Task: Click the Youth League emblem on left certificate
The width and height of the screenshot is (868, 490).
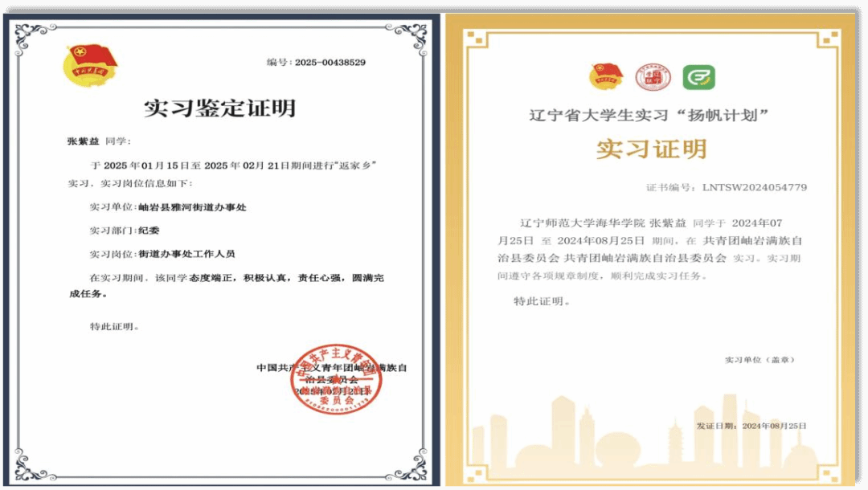Action: (x=91, y=65)
